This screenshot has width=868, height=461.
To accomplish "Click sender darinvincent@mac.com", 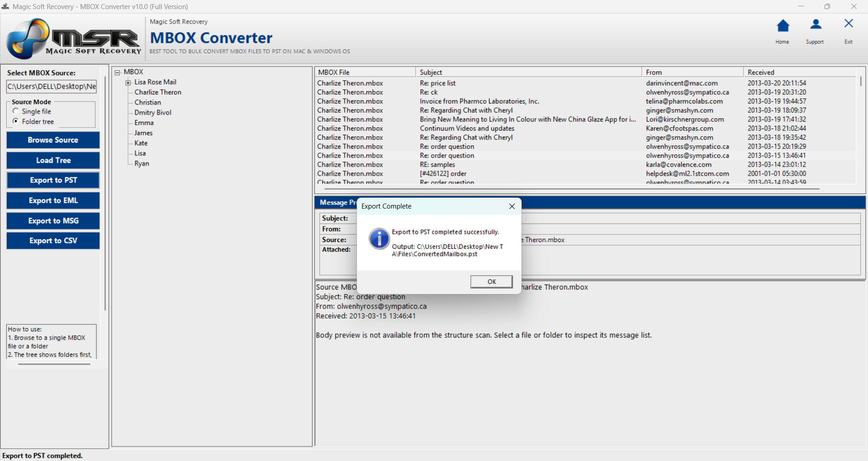I will tap(682, 83).
